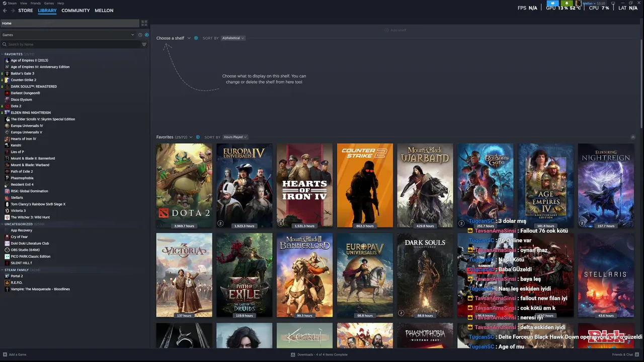Open the Downloads status icon
Image resolution: width=644 pixels, height=362 pixels.
pos(293,354)
